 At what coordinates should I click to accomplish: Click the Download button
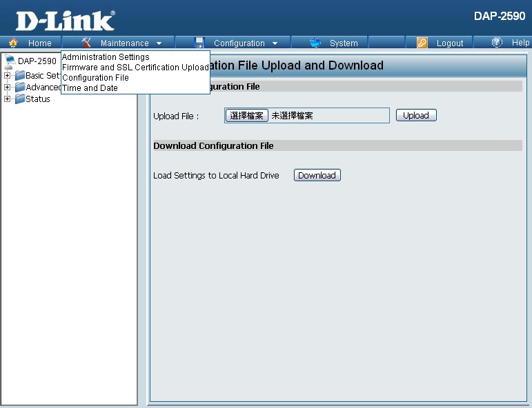[317, 175]
